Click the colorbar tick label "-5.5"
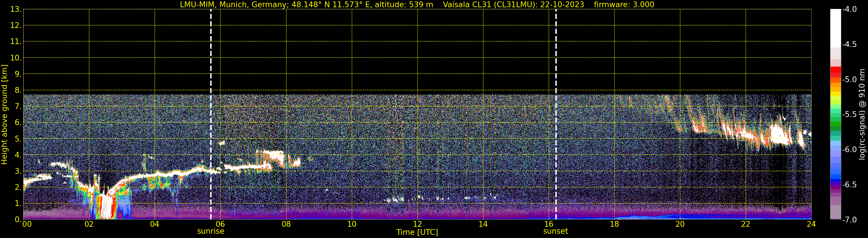The height and width of the screenshot is (238, 868). (x=850, y=114)
